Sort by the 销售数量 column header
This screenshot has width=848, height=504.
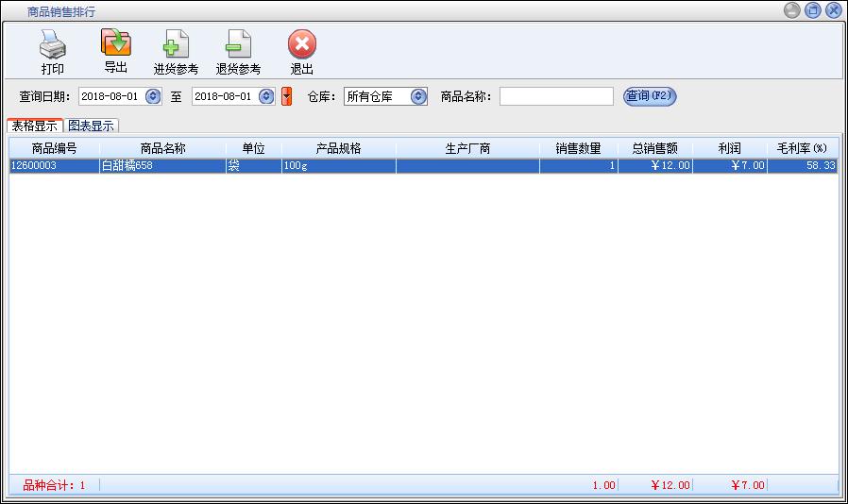[578, 148]
